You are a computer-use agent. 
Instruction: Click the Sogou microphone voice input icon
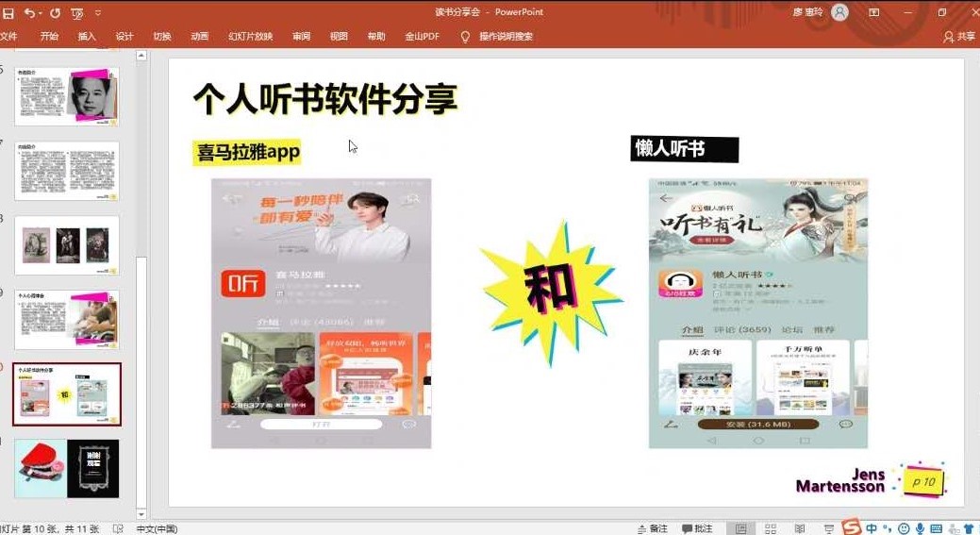pos(920,528)
